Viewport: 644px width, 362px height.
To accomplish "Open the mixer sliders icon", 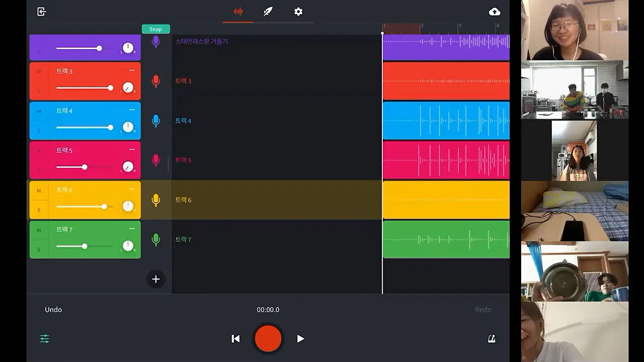I will 45,339.
